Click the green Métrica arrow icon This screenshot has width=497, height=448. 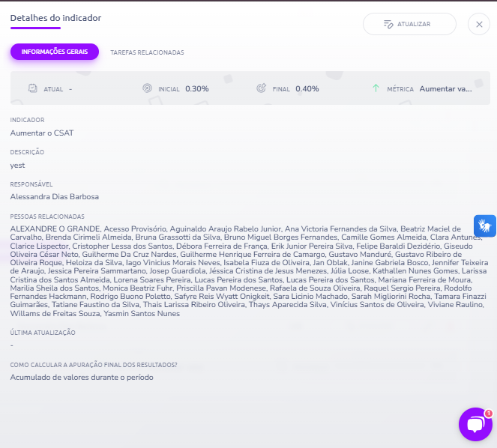(x=376, y=88)
